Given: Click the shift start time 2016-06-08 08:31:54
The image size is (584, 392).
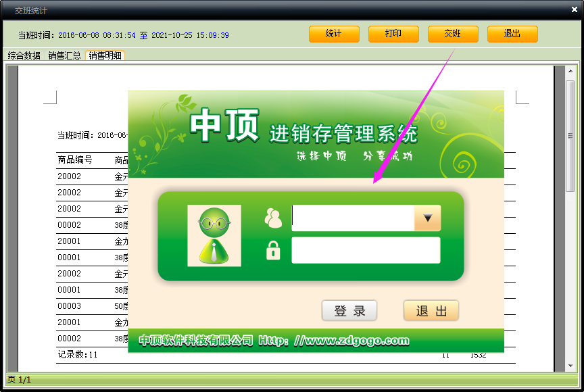Looking at the screenshot, I should click(97, 35).
